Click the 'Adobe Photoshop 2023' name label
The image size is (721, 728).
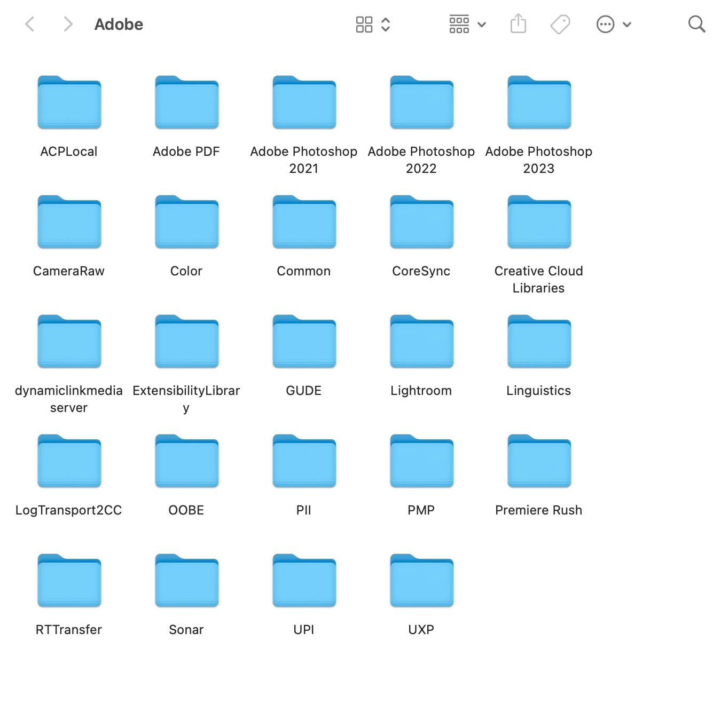539,160
